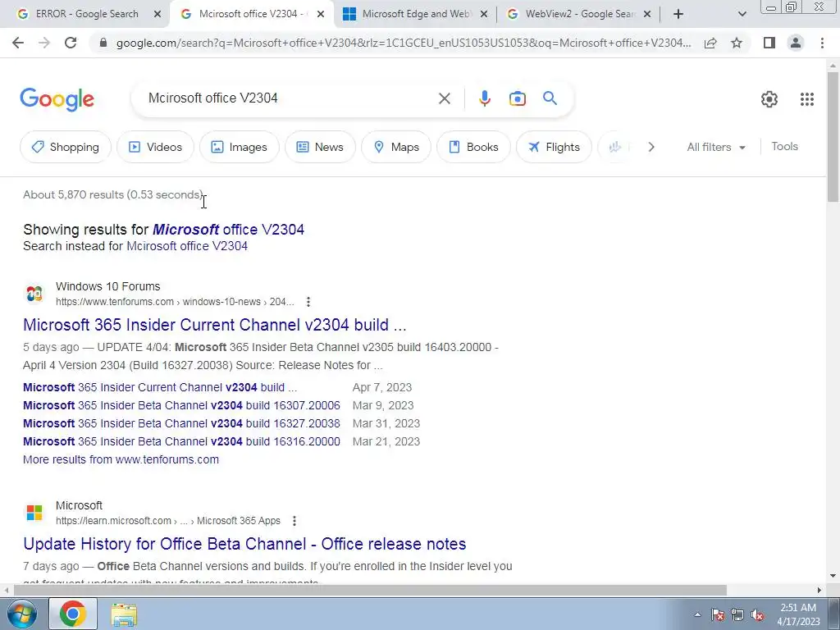Viewport: 840px width, 630px height.
Task: Filter results by News
Action: [x=320, y=147]
